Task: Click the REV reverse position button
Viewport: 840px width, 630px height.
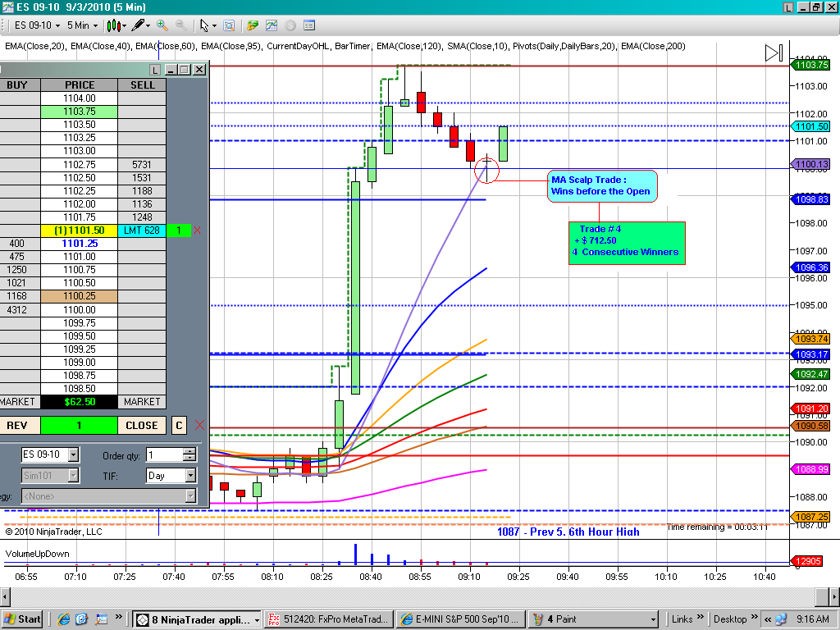Action: click(18, 426)
